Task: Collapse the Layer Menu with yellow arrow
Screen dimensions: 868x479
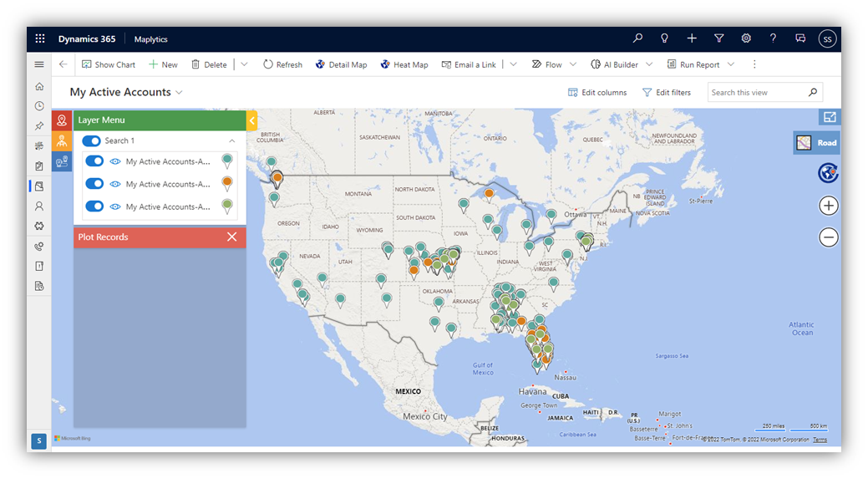Action: pos(251,120)
